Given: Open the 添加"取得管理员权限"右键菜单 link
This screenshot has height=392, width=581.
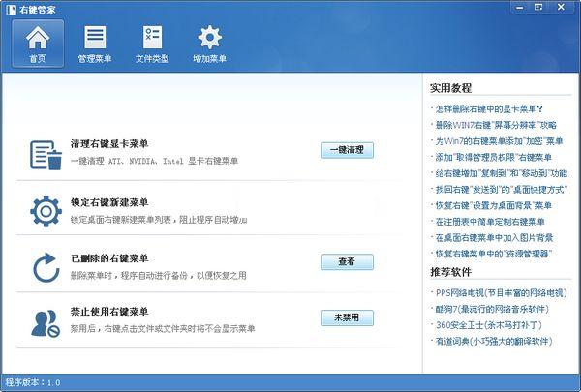Looking at the screenshot, I should (493, 157).
